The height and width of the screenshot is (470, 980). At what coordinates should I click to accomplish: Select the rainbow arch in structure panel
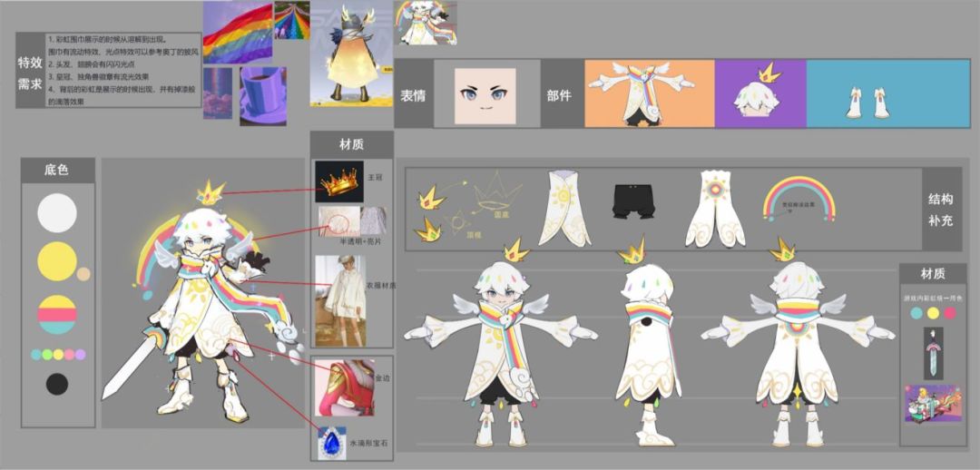pyautogui.click(x=799, y=198)
